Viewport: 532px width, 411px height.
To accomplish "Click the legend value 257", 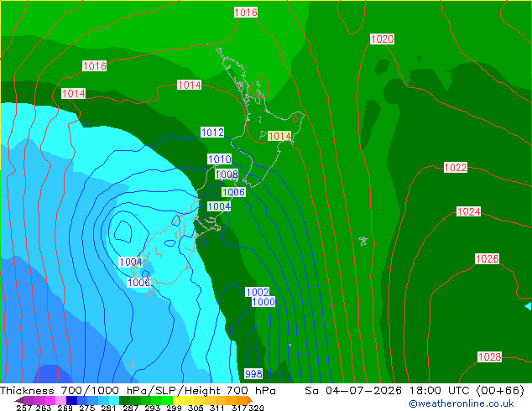I will pyautogui.click(x=23, y=408).
